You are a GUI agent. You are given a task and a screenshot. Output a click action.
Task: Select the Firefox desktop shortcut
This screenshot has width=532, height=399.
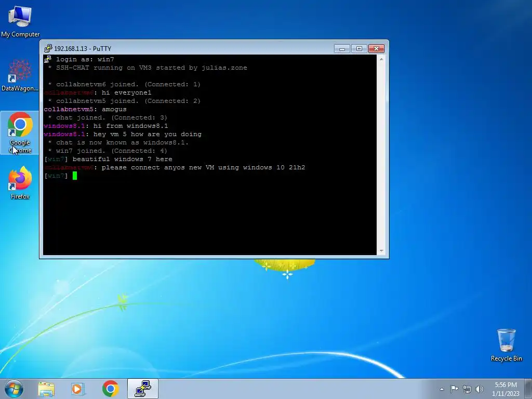pos(20,182)
